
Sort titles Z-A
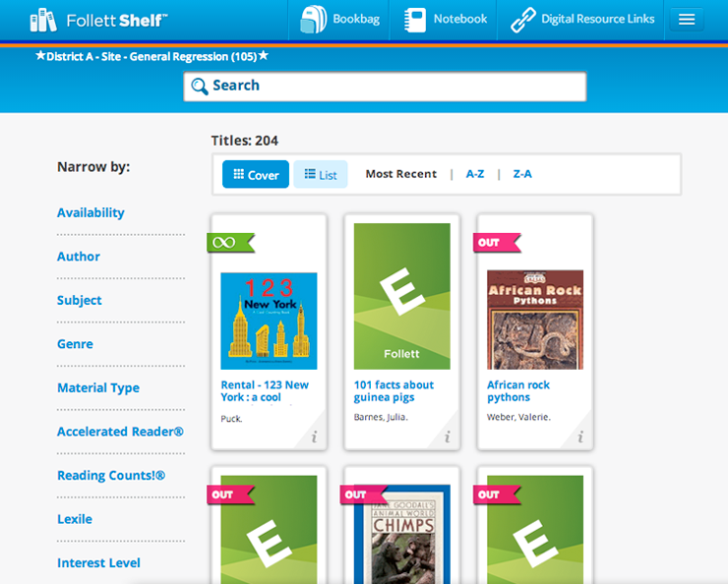(522, 174)
